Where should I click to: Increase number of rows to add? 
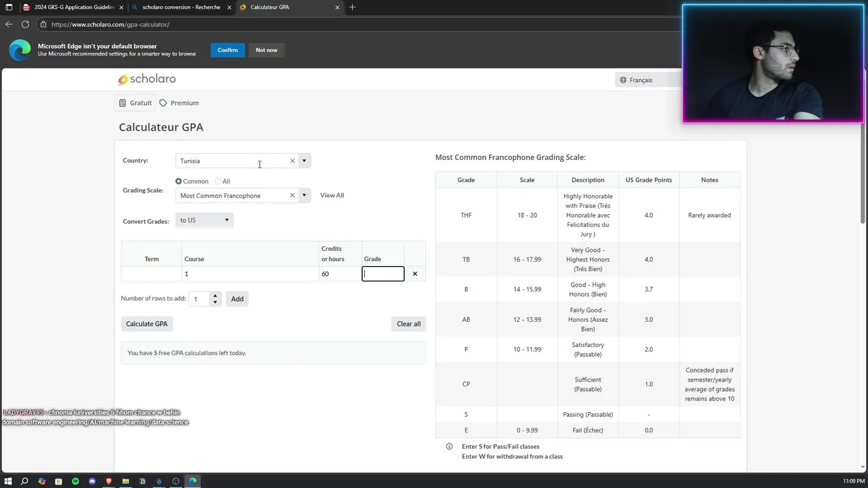pos(215,296)
